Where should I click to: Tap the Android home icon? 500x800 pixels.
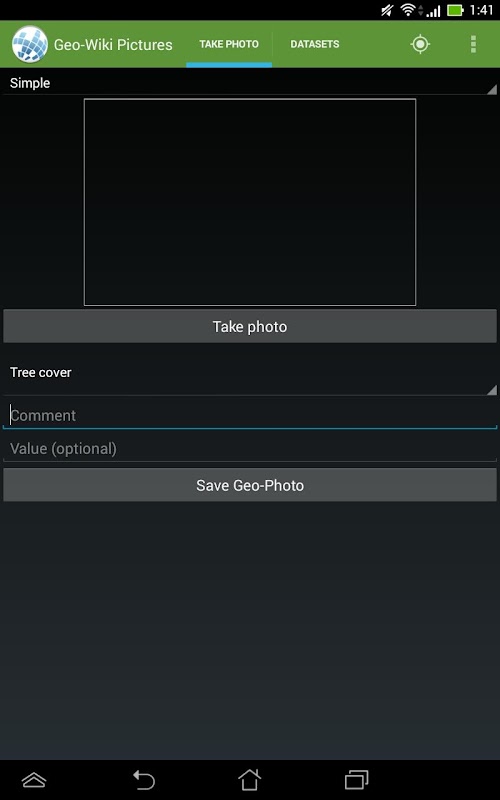click(x=249, y=780)
